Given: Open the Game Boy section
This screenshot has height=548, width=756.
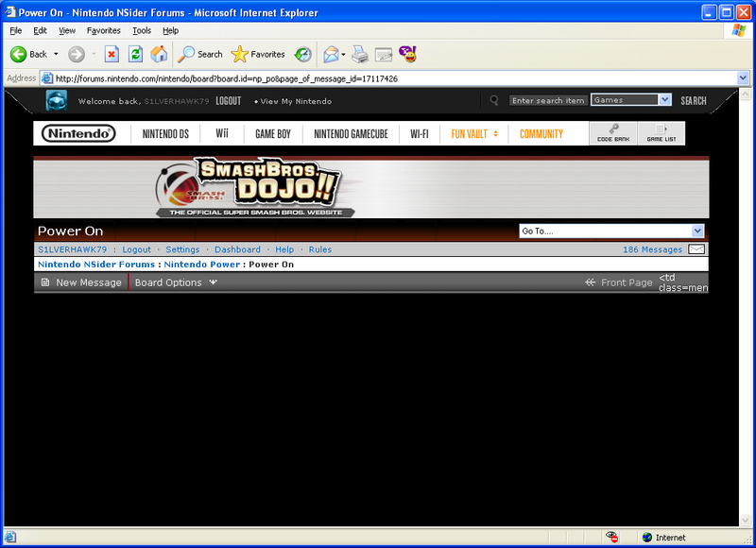Looking at the screenshot, I should click(x=273, y=134).
